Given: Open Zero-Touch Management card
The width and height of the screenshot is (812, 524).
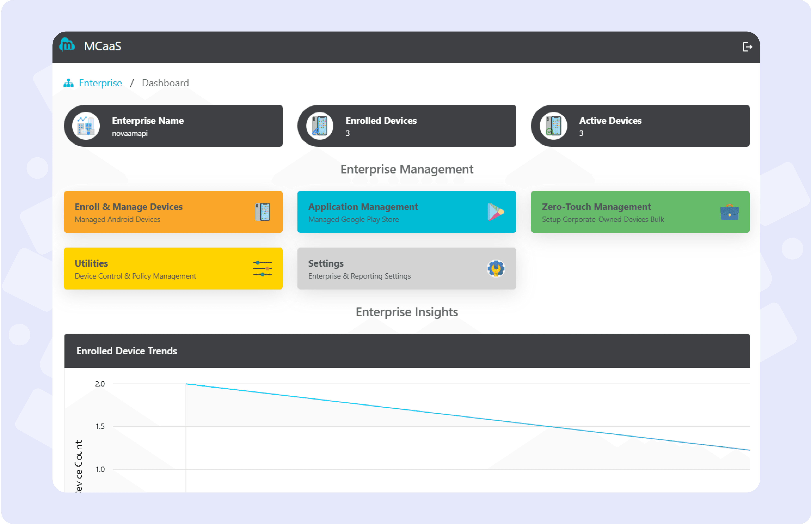Looking at the screenshot, I should tap(640, 212).
